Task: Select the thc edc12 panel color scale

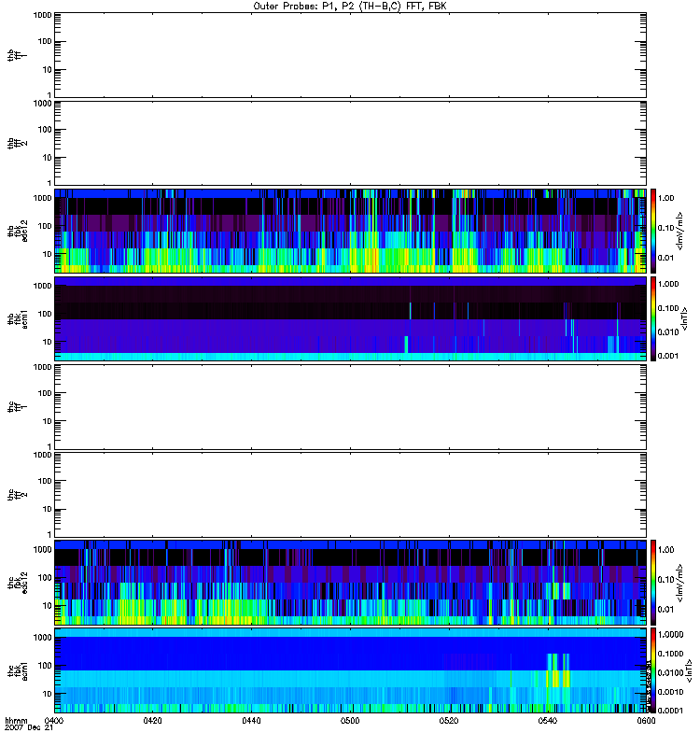Action: (x=655, y=581)
